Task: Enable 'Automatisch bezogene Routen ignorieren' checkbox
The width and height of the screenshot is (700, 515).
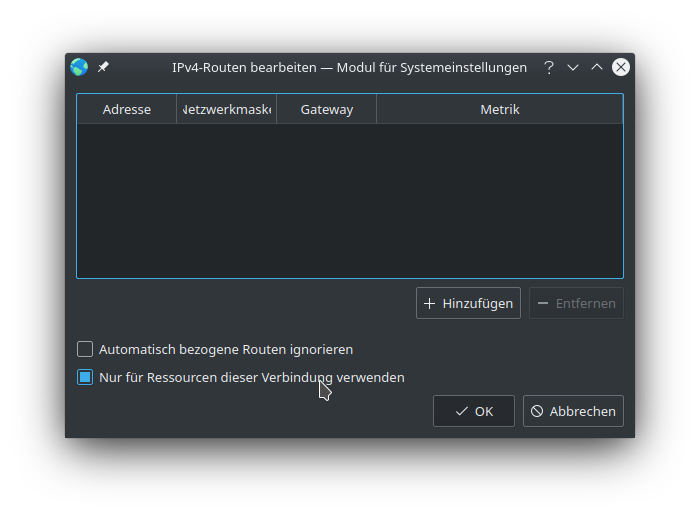Action: click(85, 349)
